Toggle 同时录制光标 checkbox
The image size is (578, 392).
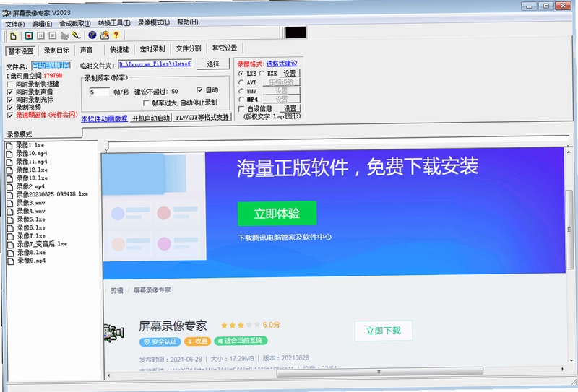pyautogui.click(x=10, y=100)
